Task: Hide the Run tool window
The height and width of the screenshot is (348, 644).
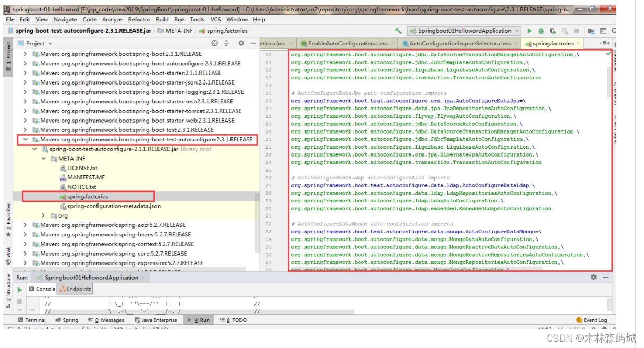Action: point(606,278)
